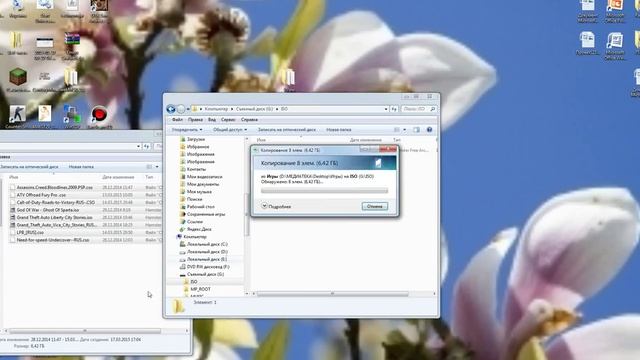Click Съемный диск (G:) in address bar
The height and width of the screenshot is (360, 640).
(254, 109)
